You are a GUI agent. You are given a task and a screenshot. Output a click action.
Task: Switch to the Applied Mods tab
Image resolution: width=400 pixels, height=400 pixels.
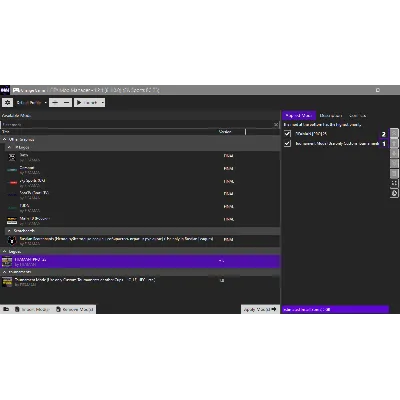[x=299, y=115]
